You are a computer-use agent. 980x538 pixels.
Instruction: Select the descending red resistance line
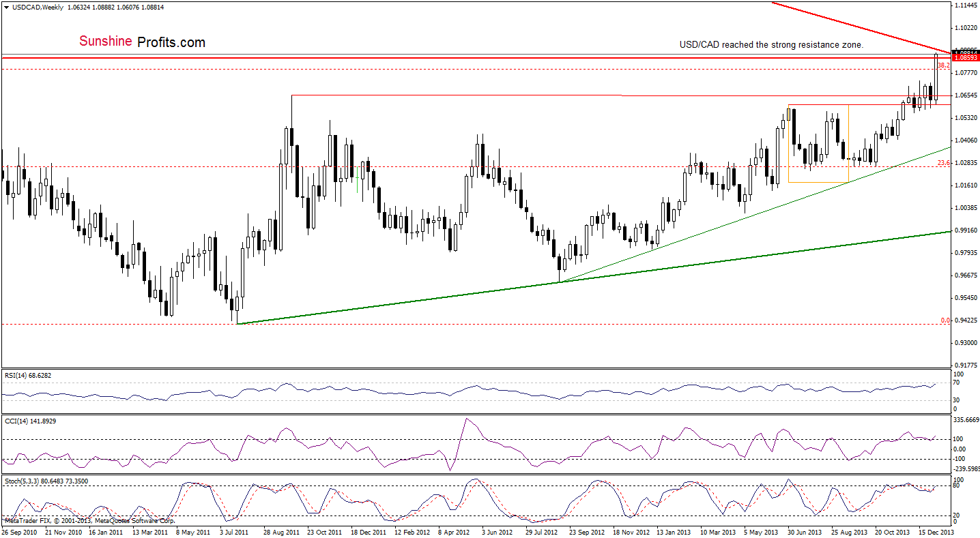(x=861, y=27)
